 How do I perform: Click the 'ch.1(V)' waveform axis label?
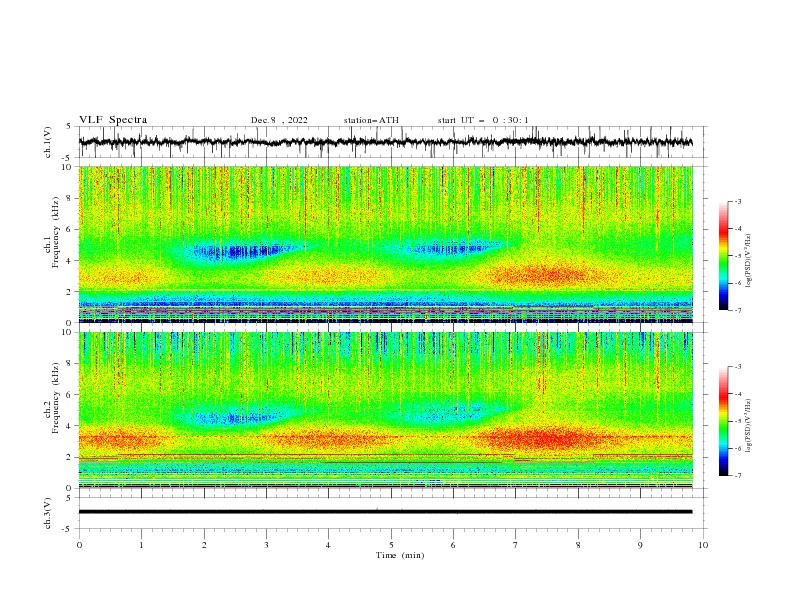(48, 142)
